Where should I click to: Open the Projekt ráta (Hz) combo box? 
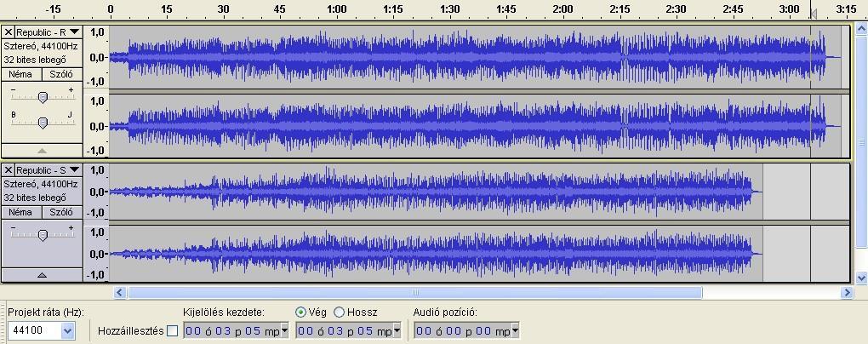[x=68, y=331]
